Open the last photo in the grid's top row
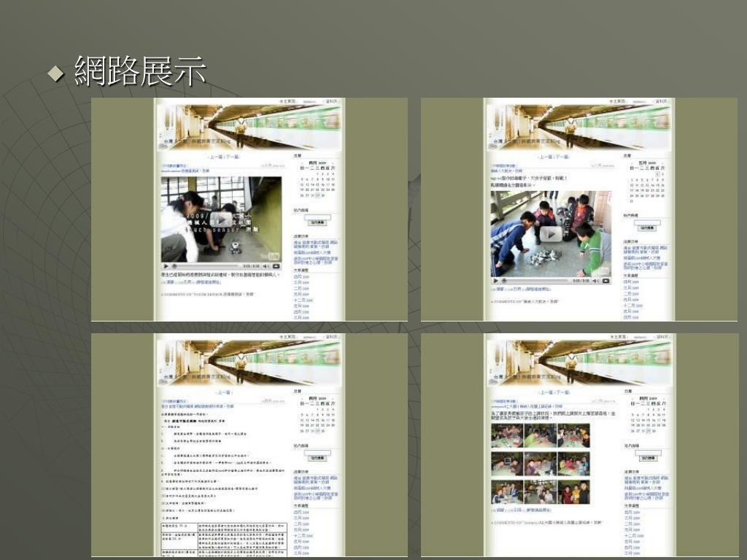 tap(573, 436)
